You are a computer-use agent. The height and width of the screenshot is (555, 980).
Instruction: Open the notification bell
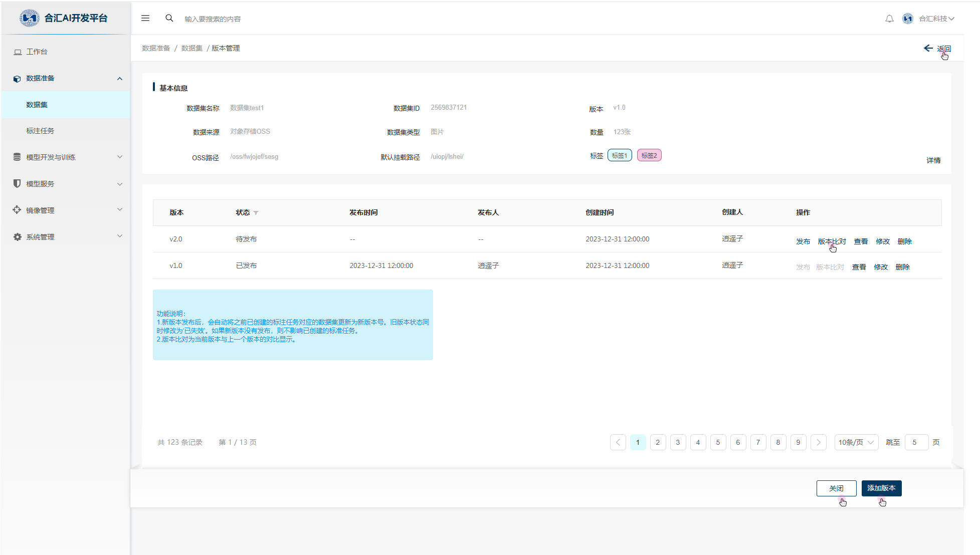point(889,19)
